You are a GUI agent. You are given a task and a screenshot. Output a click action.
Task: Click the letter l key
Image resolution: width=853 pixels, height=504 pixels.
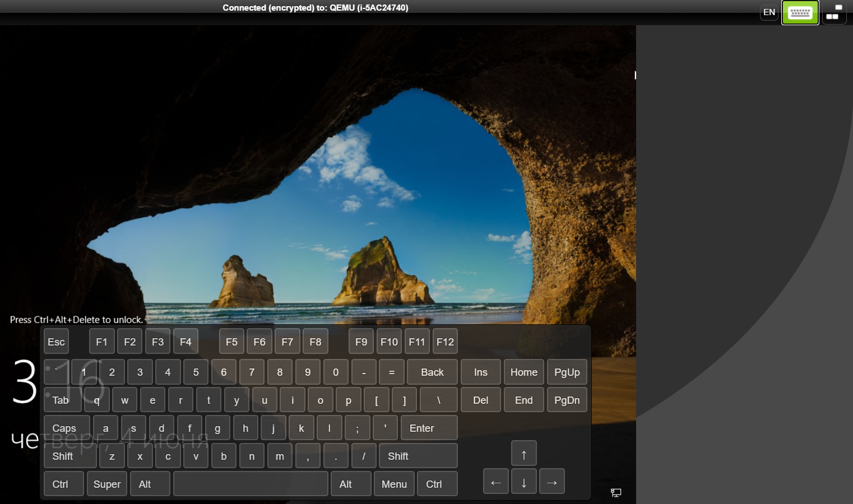point(329,428)
